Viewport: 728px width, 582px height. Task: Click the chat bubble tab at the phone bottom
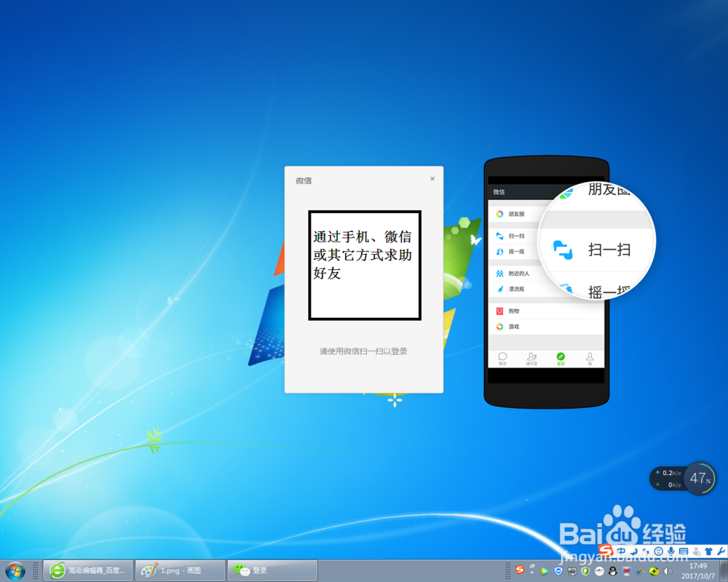click(502, 359)
